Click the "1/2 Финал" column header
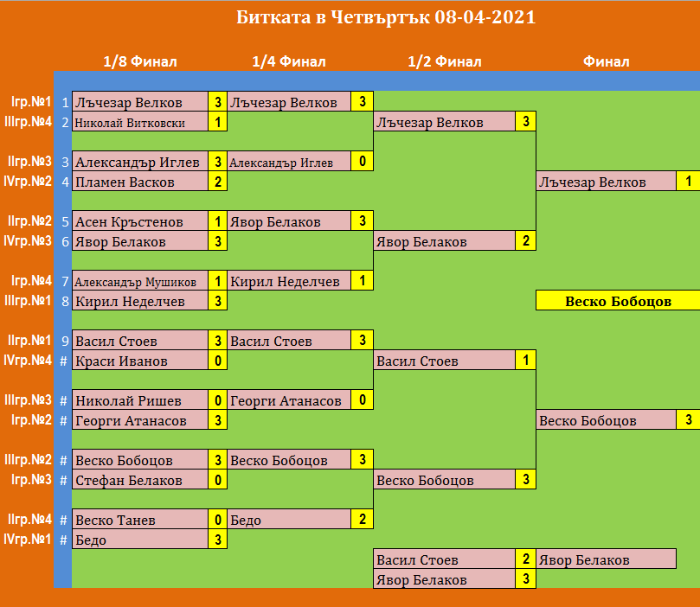Screen dimensions: 700x607 [x=444, y=61]
